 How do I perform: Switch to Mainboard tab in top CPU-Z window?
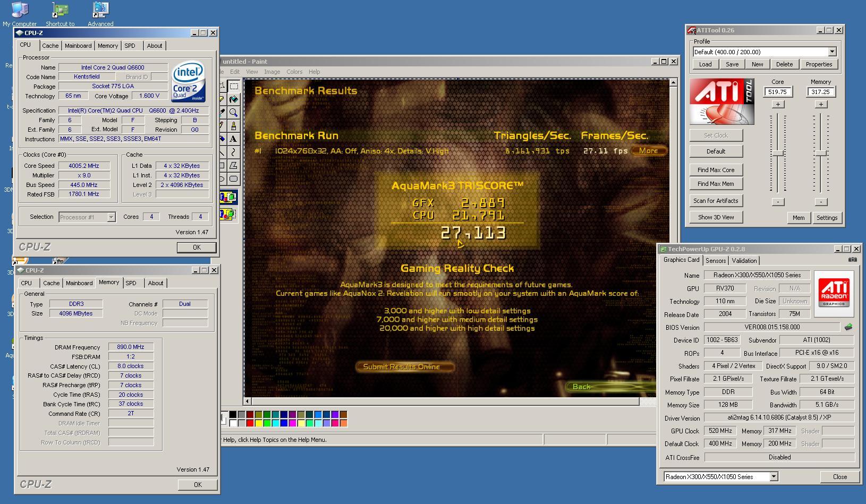tap(78, 46)
